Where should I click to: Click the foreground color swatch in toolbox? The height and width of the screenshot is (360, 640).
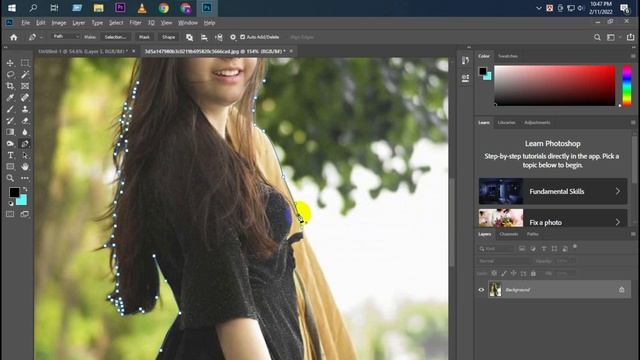pyautogui.click(x=14, y=192)
